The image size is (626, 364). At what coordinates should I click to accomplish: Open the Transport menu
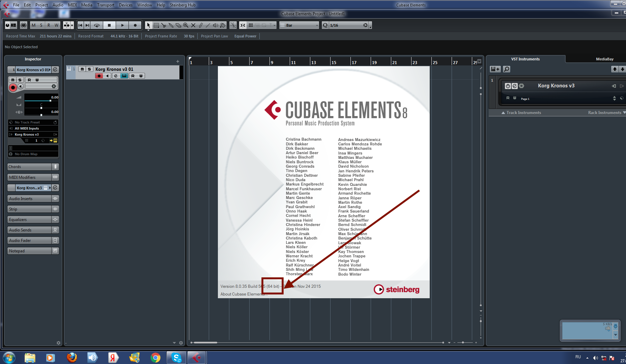tap(106, 5)
